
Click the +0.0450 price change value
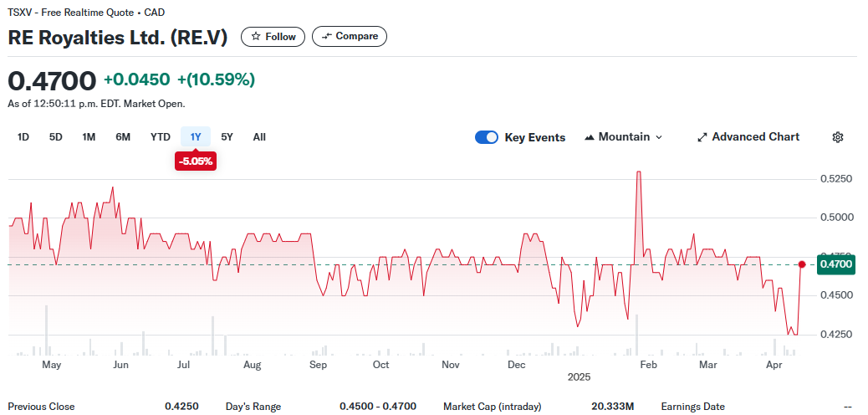click(137, 79)
